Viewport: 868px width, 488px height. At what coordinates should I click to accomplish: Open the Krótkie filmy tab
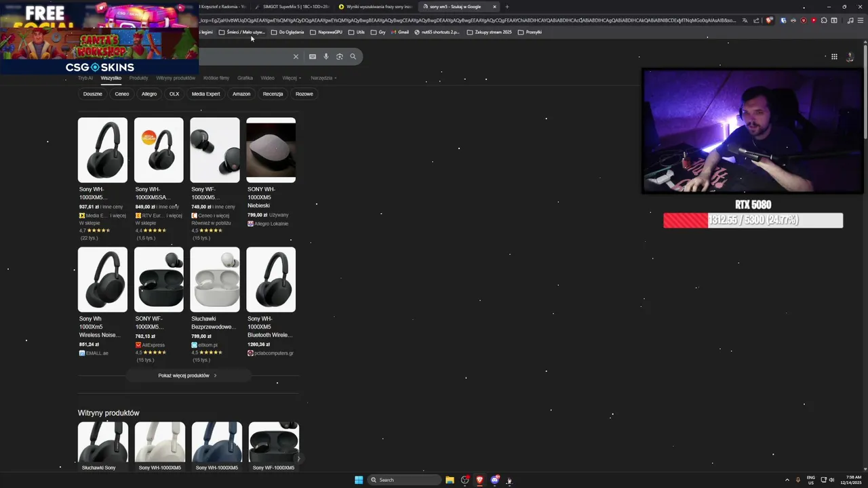click(x=216, y=78)
